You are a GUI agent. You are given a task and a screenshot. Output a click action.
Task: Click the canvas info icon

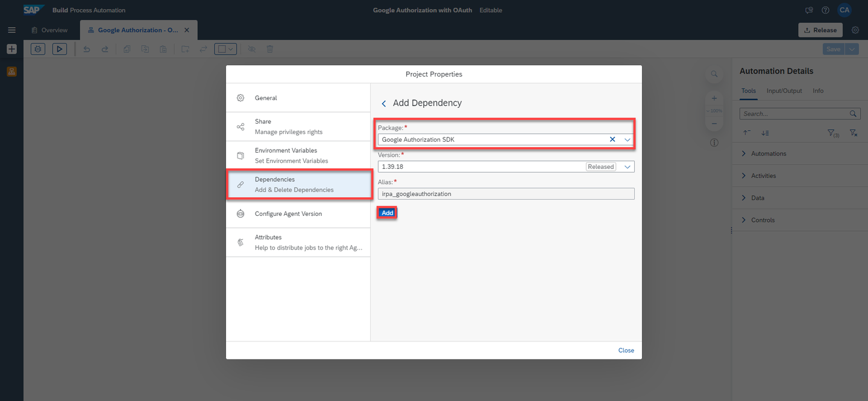coord(714,143)
